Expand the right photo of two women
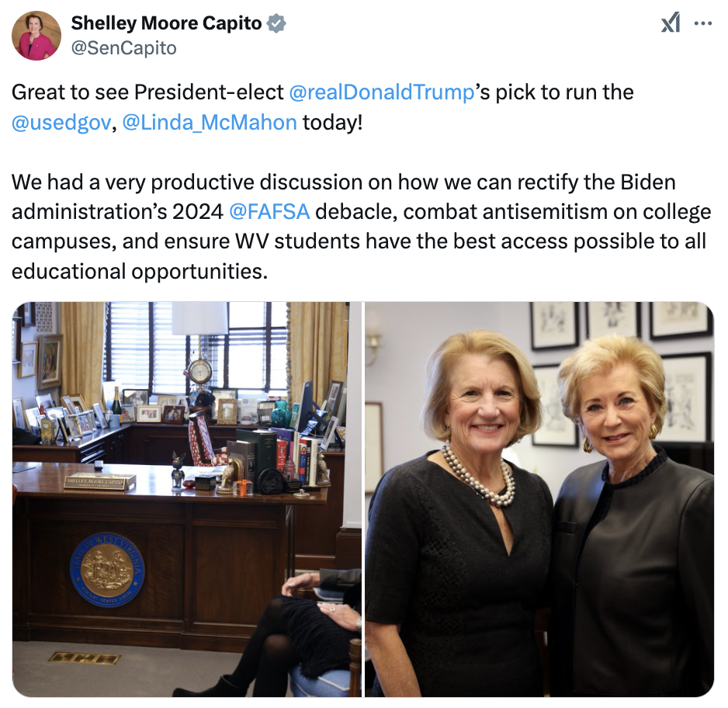The image size is (728, 708). pyautogui.click(x=539, y=499)
